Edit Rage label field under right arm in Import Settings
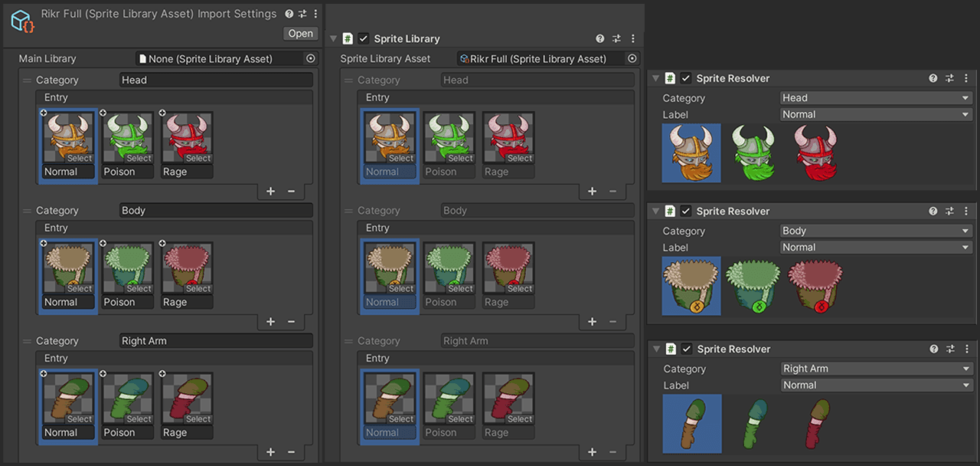This screenshot has width=980, height=466. [187, 432]
